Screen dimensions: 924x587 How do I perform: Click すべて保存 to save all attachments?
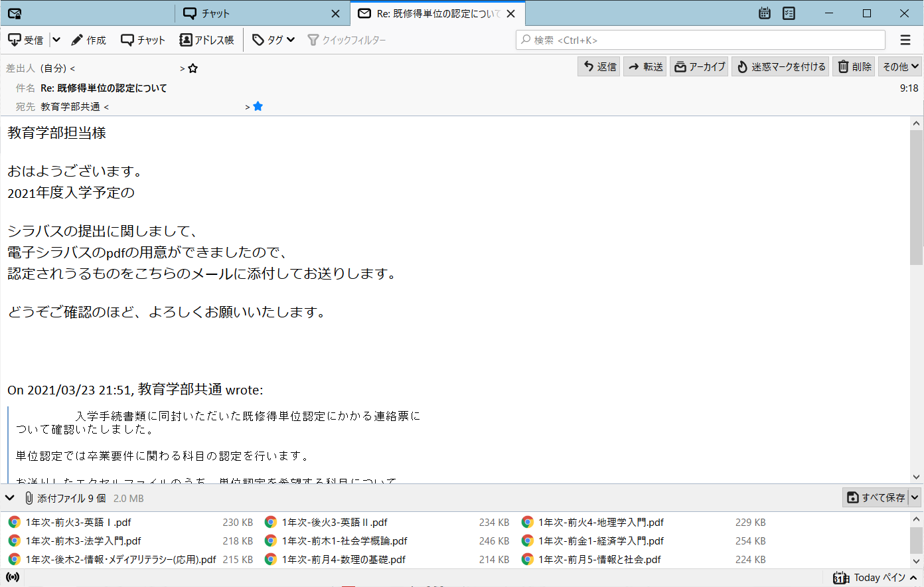coord(876,497)
